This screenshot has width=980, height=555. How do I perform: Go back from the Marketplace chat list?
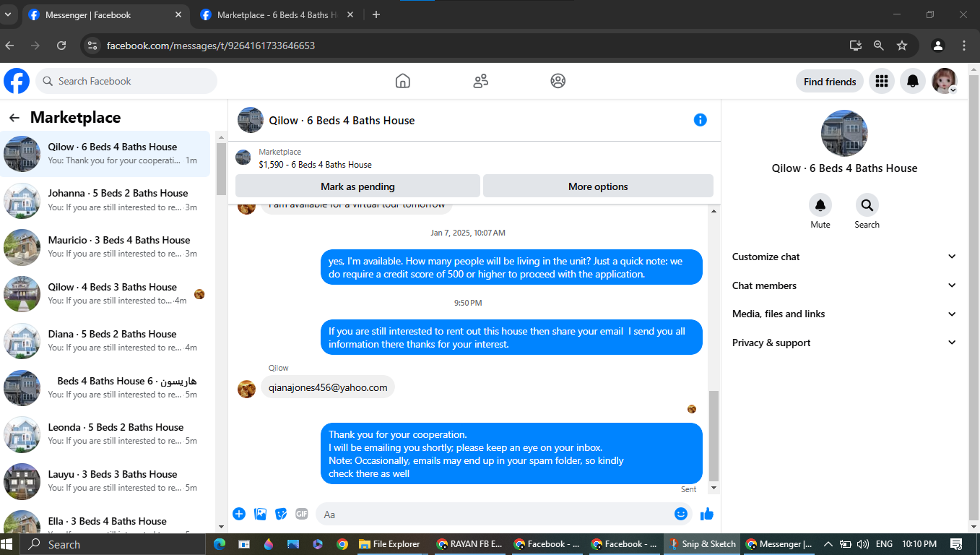[x=14, y=118]
